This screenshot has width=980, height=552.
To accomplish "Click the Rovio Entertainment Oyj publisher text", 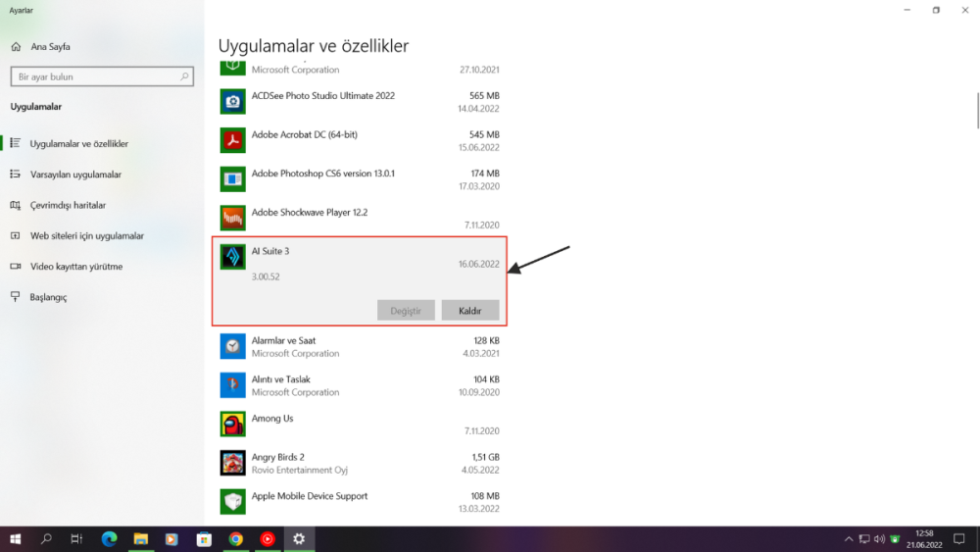I will [x=299, y=470].
